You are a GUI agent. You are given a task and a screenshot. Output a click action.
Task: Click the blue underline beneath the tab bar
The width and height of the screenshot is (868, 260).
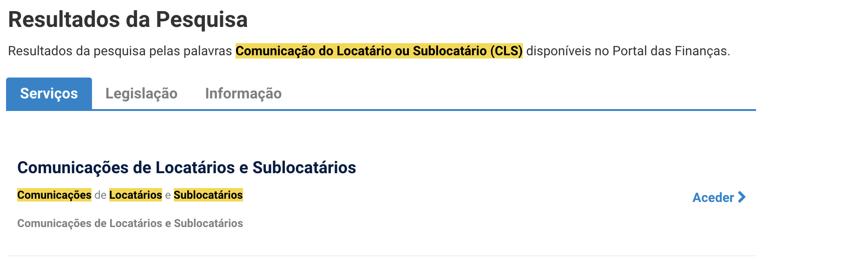418,110
